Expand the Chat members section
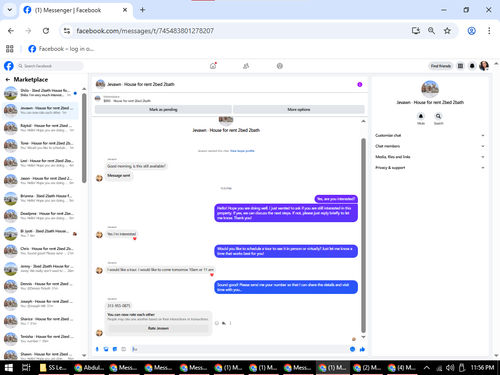The width and height of the screenshot is (500, 375). point(430,146)
